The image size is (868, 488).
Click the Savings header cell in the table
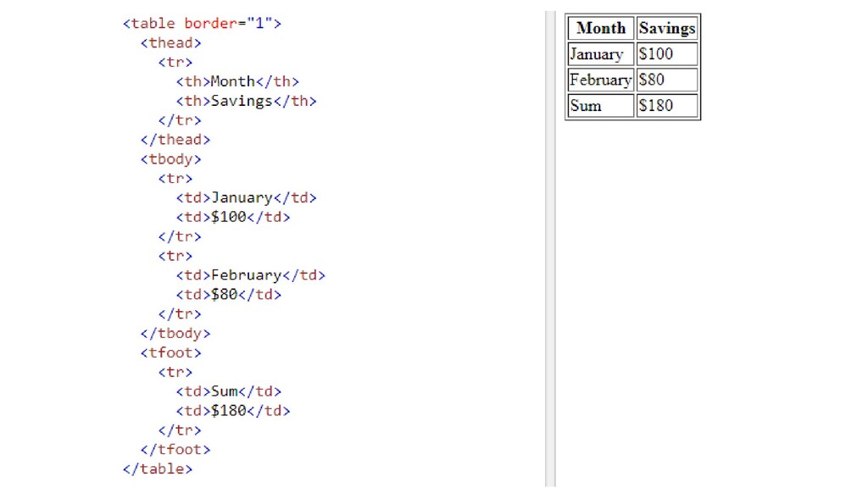667,28
